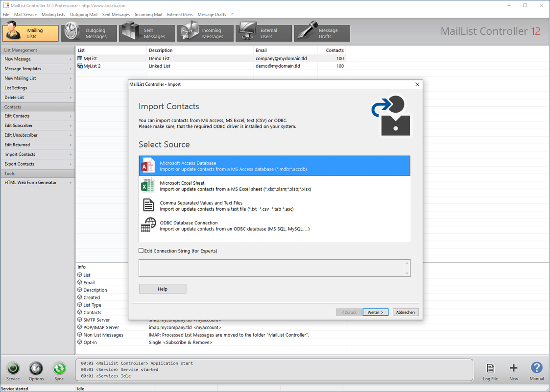Open the Mailing Lists toolbar section

click(x=30, y=33)
